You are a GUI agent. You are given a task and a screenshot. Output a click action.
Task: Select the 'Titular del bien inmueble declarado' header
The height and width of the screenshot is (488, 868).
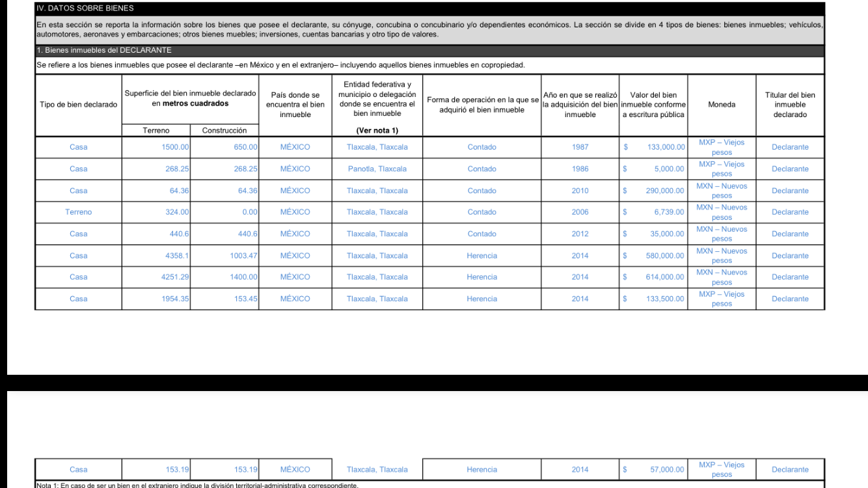click(x=790, y=104)
